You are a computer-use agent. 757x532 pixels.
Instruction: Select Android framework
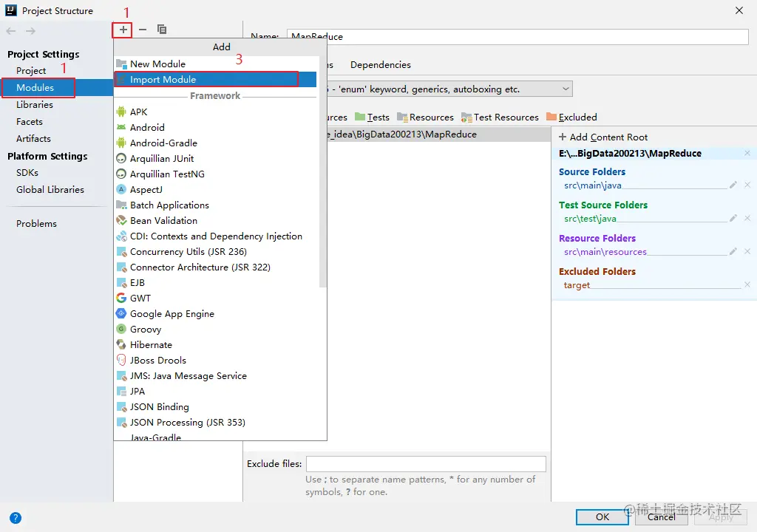[x=217, y=127]
